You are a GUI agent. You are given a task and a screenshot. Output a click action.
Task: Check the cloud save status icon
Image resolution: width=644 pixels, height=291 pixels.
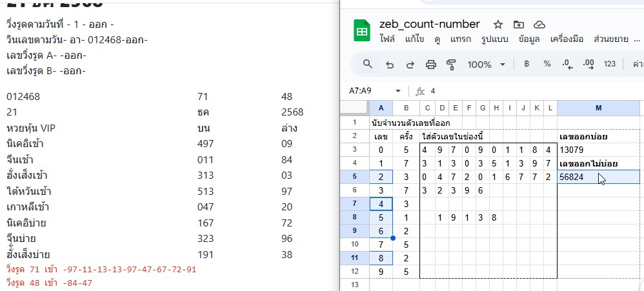click(539, 25)
